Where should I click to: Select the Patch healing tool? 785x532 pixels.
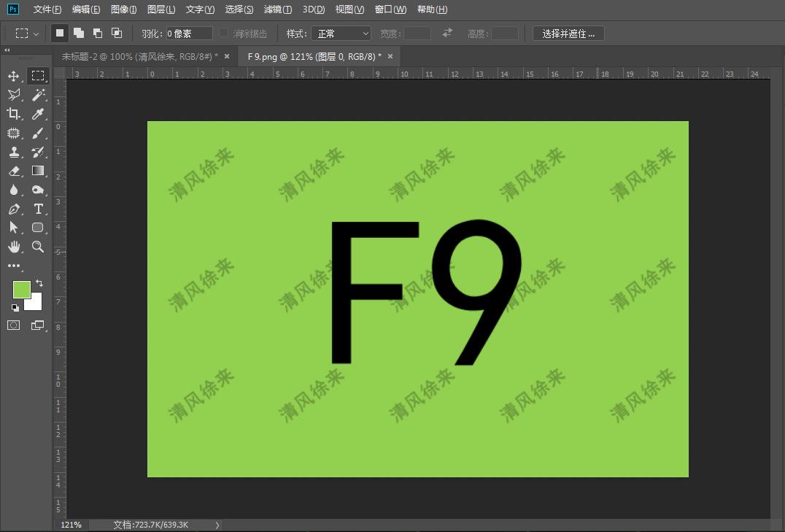click(x=14, y=133)
